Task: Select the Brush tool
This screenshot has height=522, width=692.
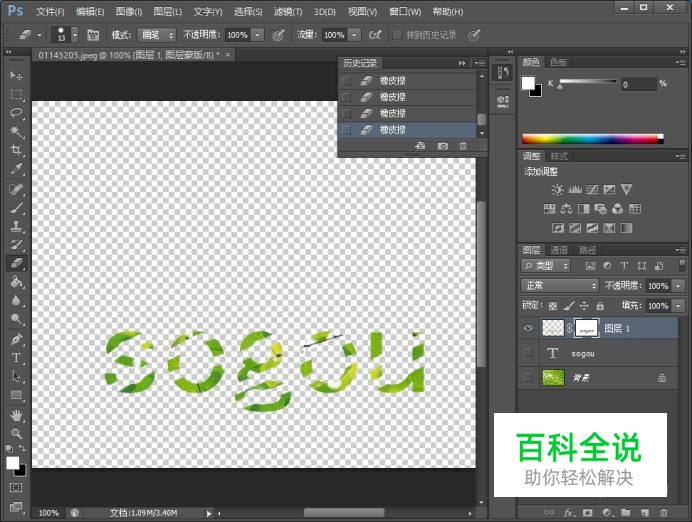Action: click(16, 207)
